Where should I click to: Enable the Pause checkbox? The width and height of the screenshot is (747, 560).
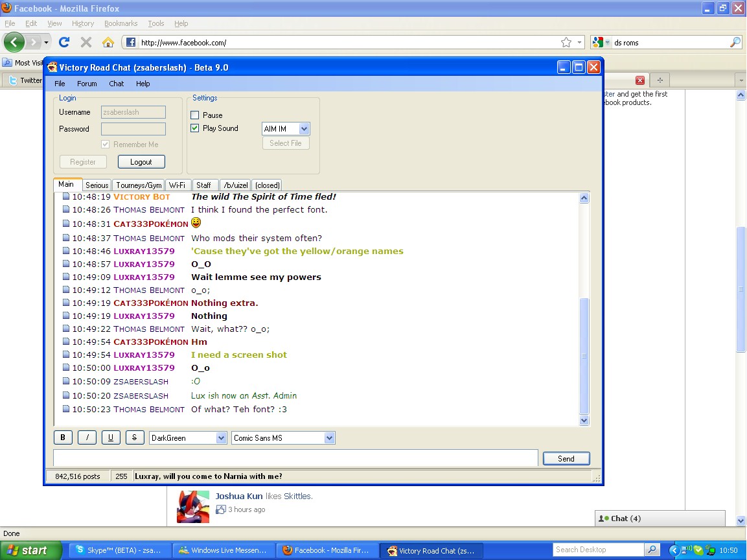pyautogui.click(x=195, y=115)
